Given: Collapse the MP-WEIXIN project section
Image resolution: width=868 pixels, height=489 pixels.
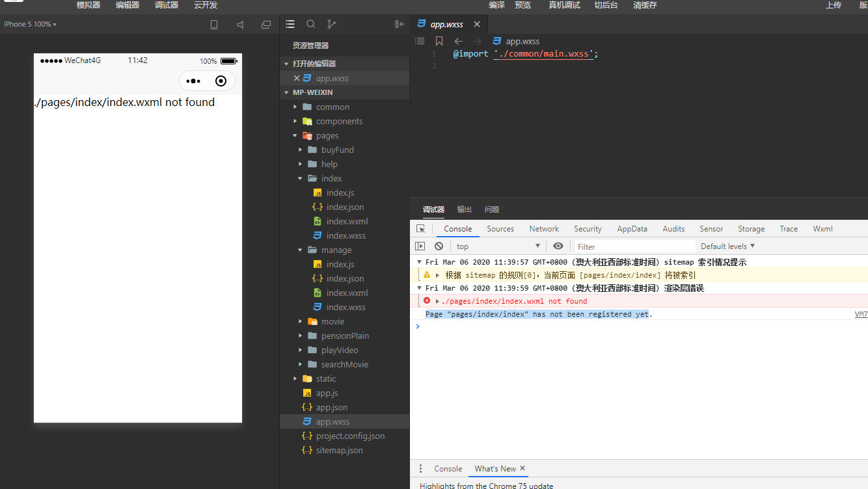Looking at the screenshot, I should (x=286, y=92).
